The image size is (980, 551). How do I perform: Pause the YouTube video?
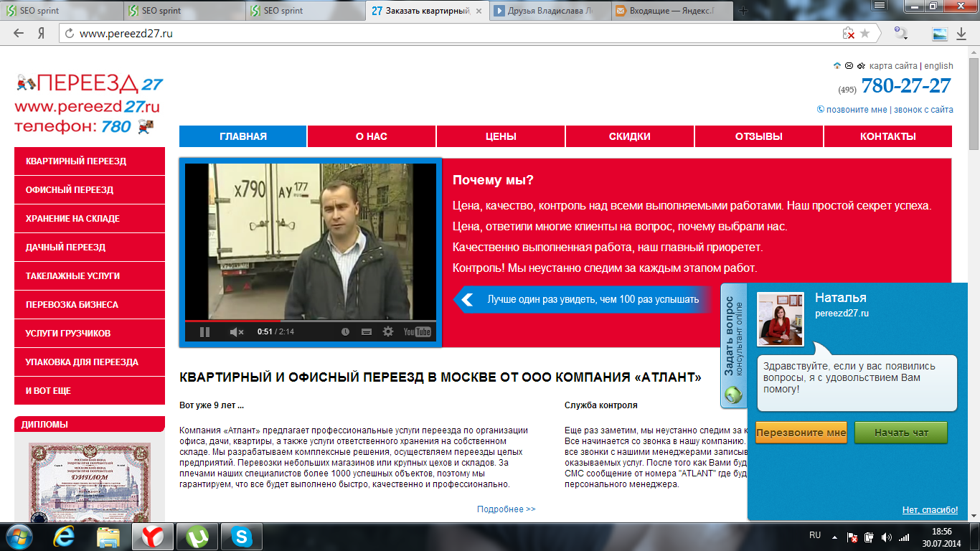tap(204, 331)
